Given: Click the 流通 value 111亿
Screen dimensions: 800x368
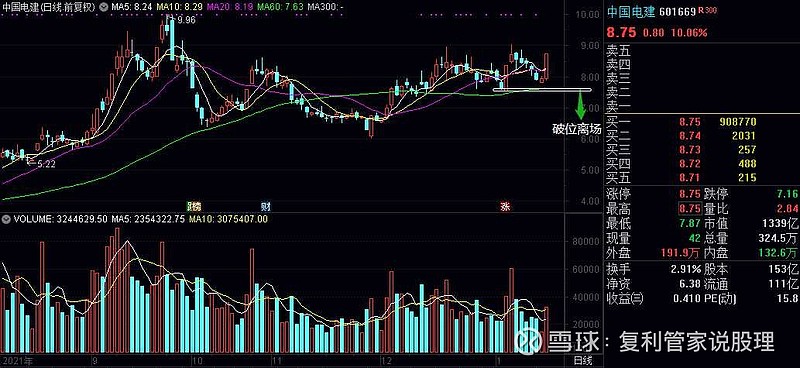Looking at the screenshot, I should point(784,284).
